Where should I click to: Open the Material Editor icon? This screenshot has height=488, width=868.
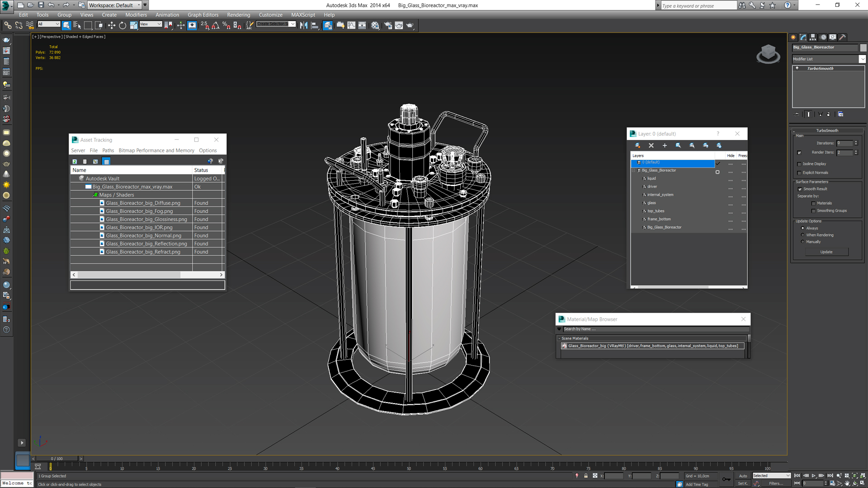(x=375, y=26)
